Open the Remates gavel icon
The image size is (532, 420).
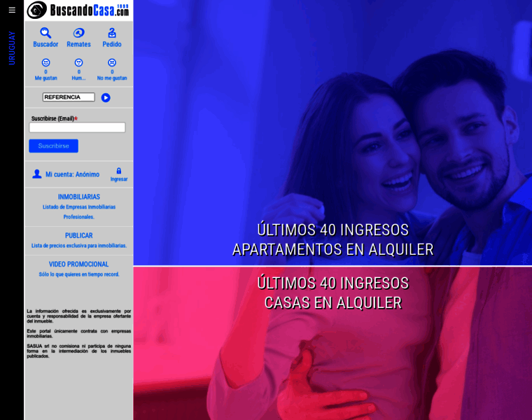pos(78,33)
